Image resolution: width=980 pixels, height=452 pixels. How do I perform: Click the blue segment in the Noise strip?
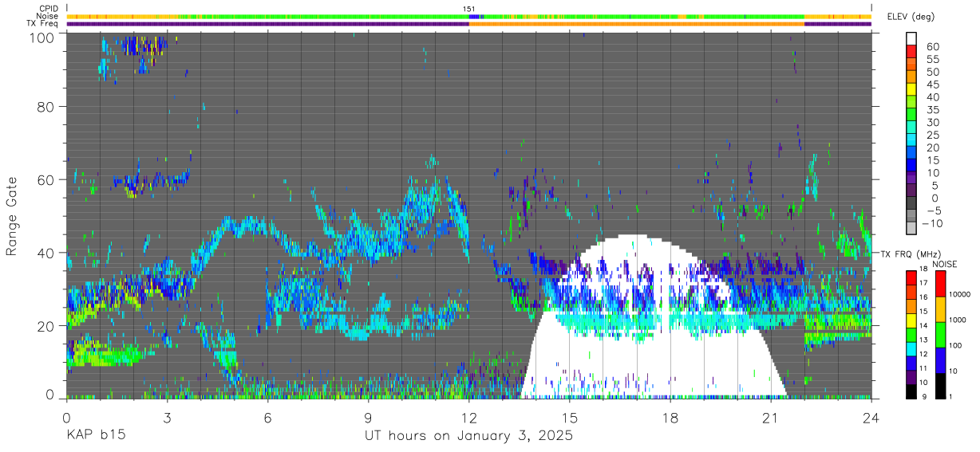point(472,16)
